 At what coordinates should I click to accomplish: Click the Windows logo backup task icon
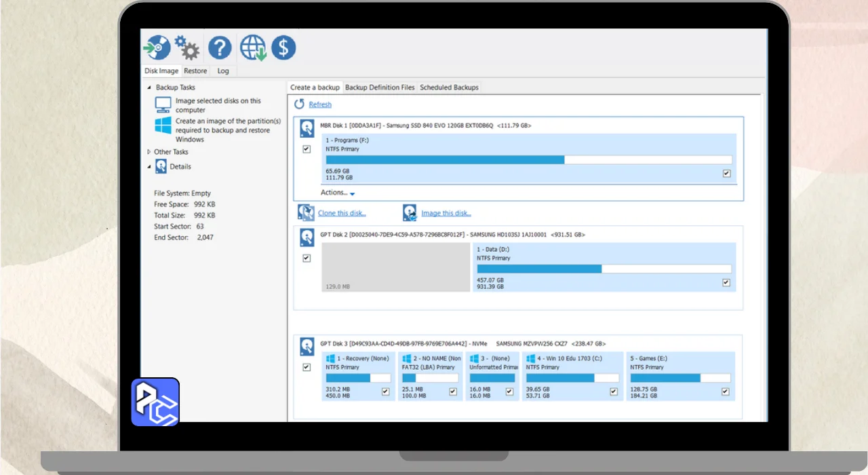[x=163, y=126]
